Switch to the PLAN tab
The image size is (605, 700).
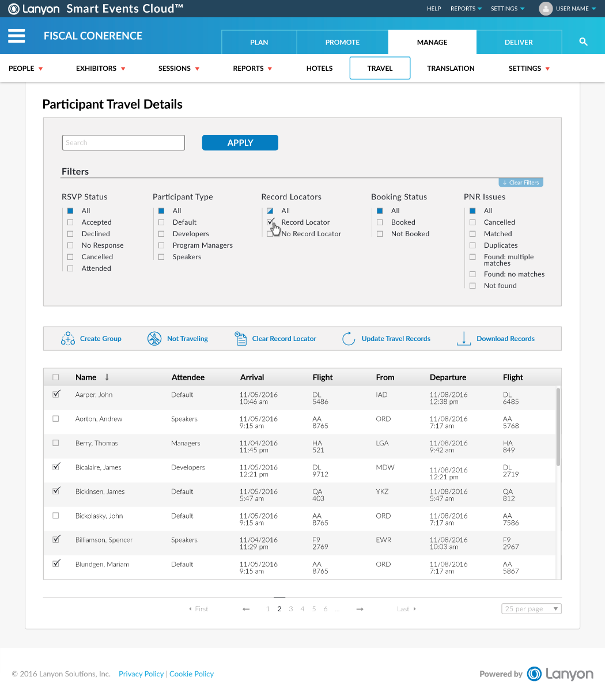tap(259, 42)
